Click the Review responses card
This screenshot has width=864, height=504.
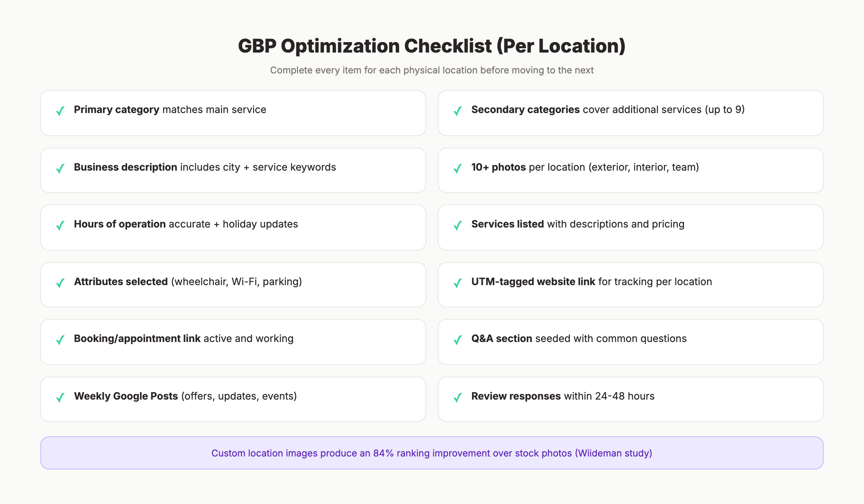(631, 399)
